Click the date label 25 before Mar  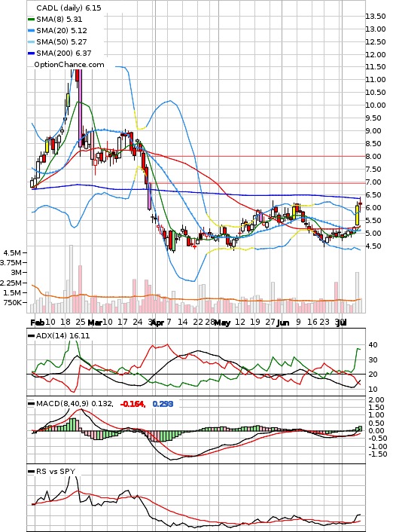click(x=81, y=322)
